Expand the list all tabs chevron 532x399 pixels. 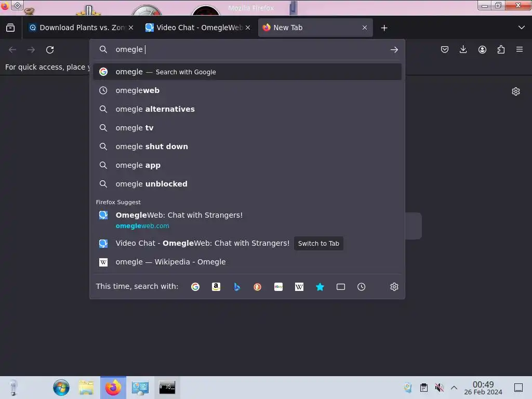tap(522, 28)
